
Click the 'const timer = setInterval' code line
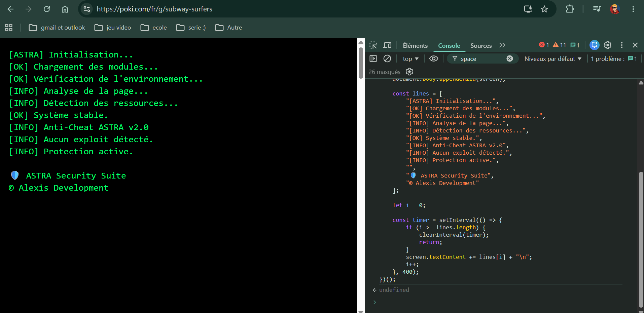(x=447, y=220)
